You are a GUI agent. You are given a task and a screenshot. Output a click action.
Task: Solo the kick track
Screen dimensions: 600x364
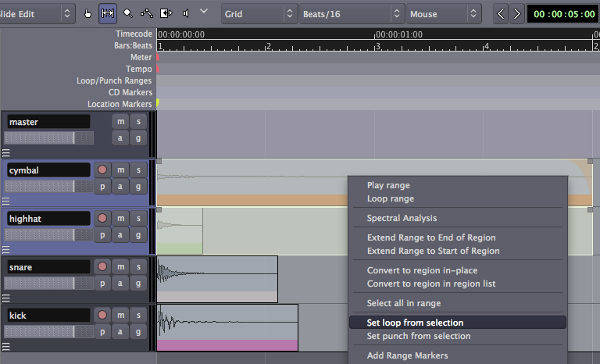click(139, 315)
